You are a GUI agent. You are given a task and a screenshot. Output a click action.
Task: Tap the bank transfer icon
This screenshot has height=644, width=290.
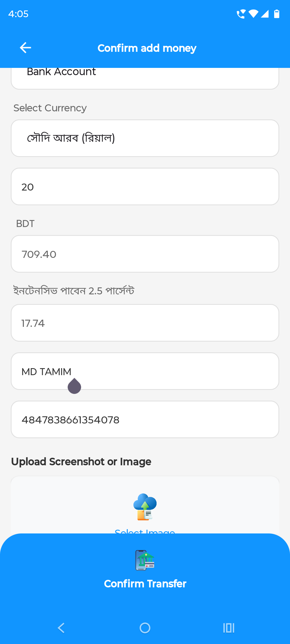(x=145, y=560)
